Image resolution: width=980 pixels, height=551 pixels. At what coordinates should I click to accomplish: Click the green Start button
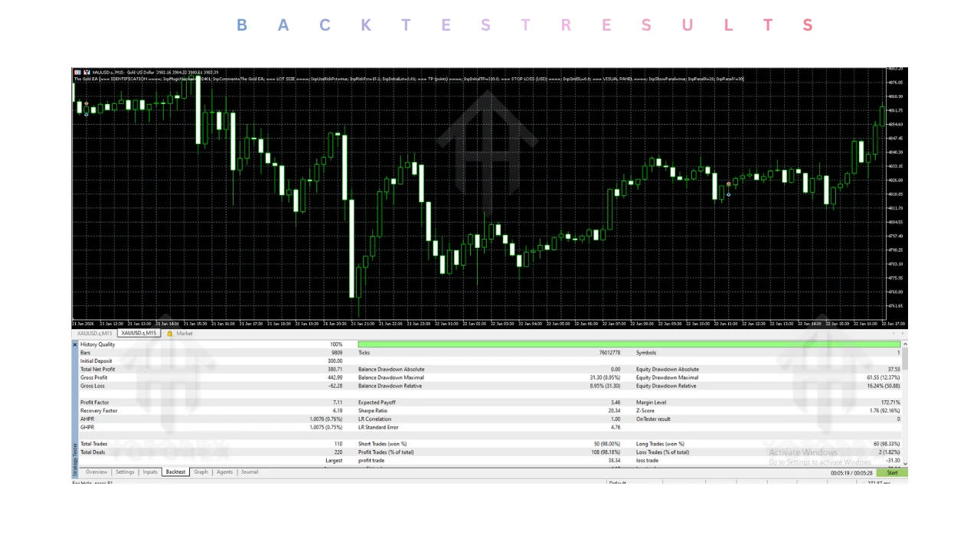point(892,473)
